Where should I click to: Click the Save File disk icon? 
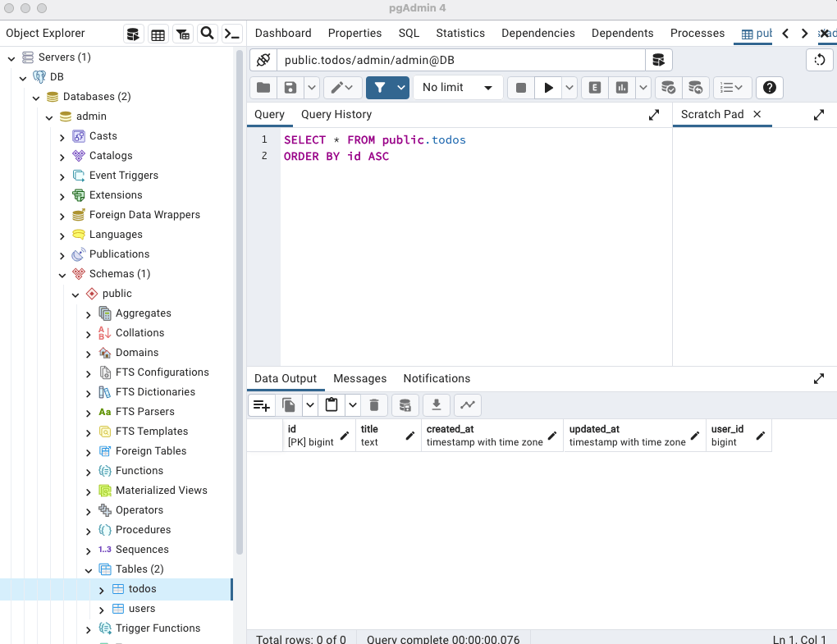click(x=290, y=88)
